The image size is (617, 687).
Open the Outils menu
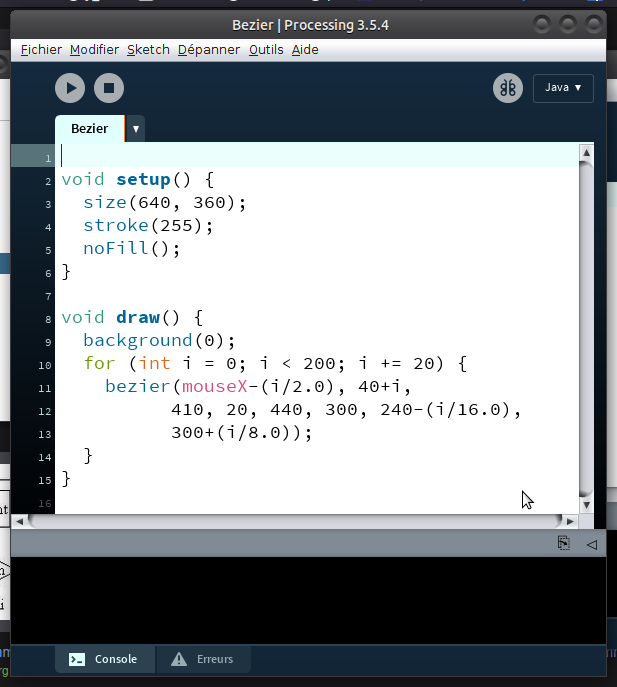(266, 49)
